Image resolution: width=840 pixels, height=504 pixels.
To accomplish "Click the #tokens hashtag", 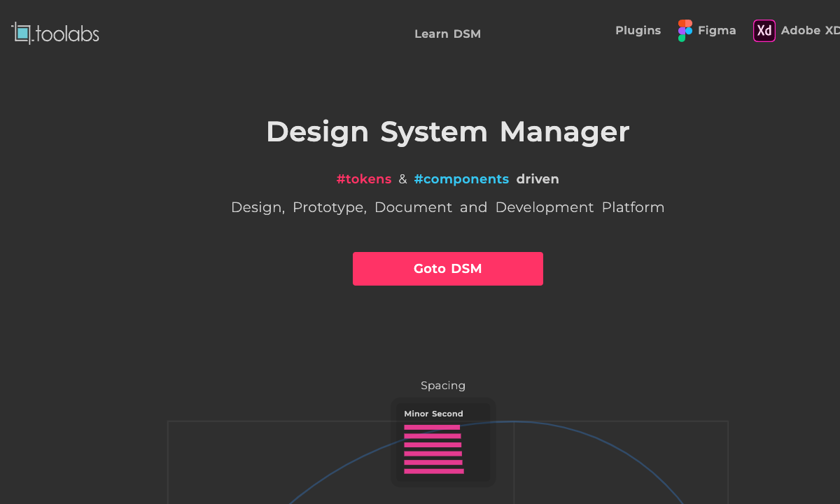I will [364, 179].
